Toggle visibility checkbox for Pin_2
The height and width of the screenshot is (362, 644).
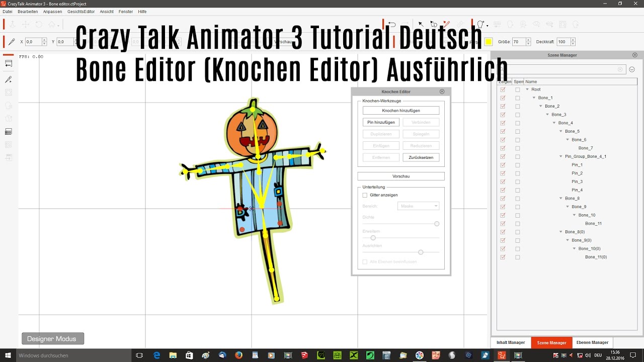click(503, 173)
